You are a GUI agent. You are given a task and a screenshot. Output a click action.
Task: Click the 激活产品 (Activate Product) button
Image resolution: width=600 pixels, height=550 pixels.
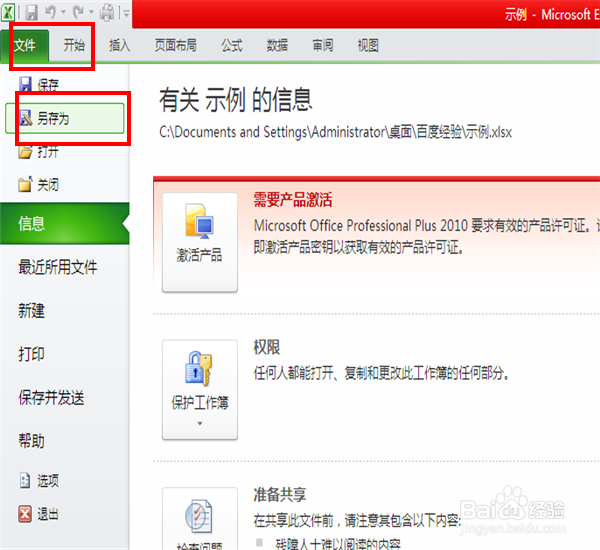tap(200, 242)
